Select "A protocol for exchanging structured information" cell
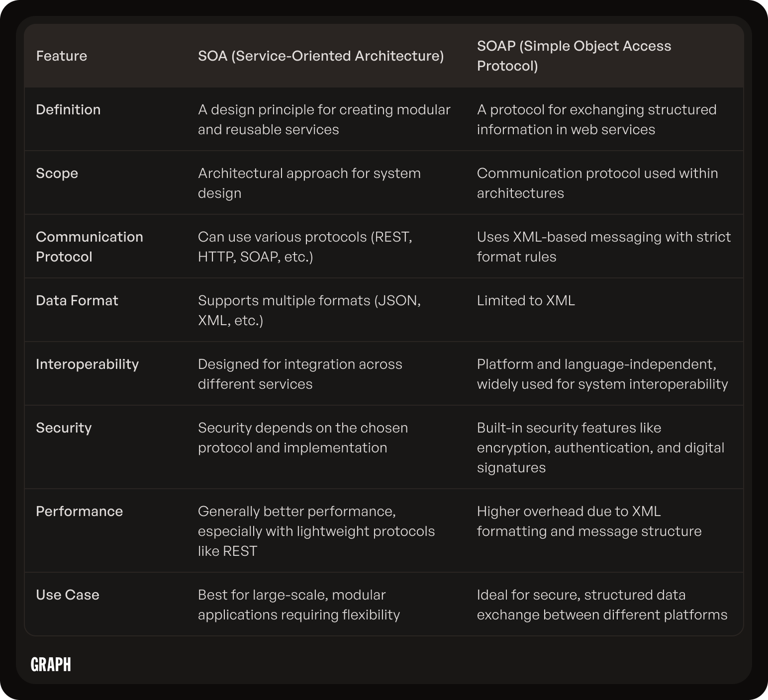This screenshot has width=768, height=700. (597, 119)
